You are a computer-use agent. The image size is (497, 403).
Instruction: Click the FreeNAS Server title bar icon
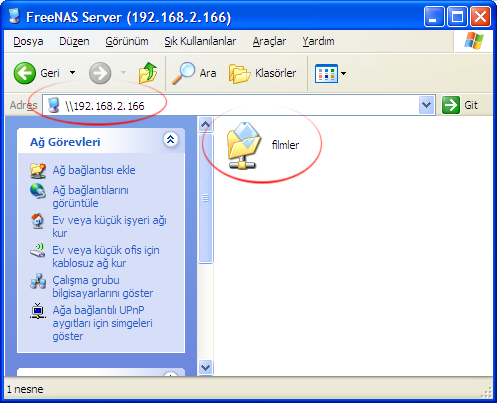[14, 17]
